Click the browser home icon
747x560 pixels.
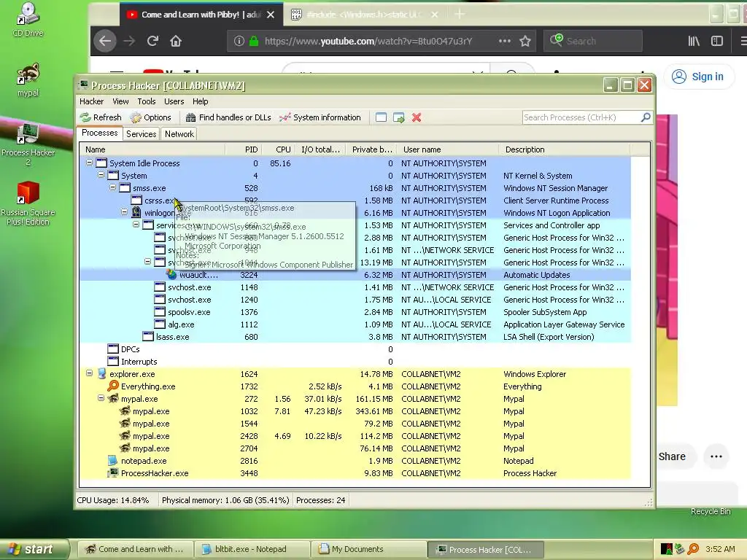[x=176, y=41]
